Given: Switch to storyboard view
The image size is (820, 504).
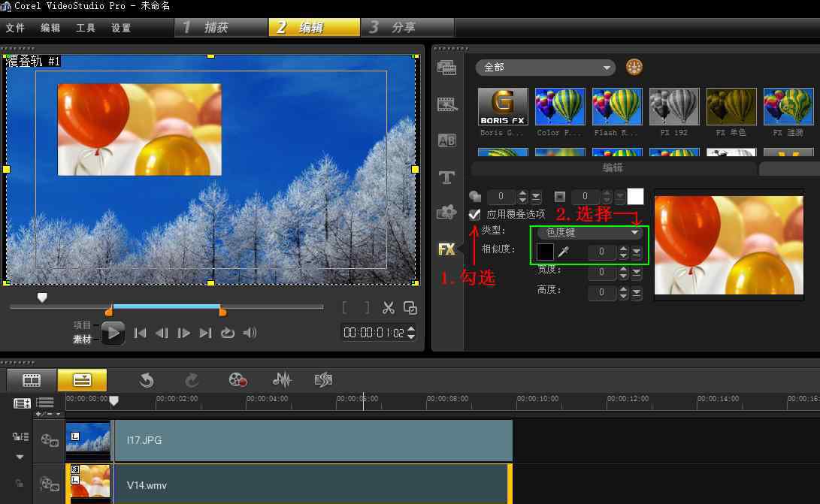Looking at the screenshot, I should (32, 380).
